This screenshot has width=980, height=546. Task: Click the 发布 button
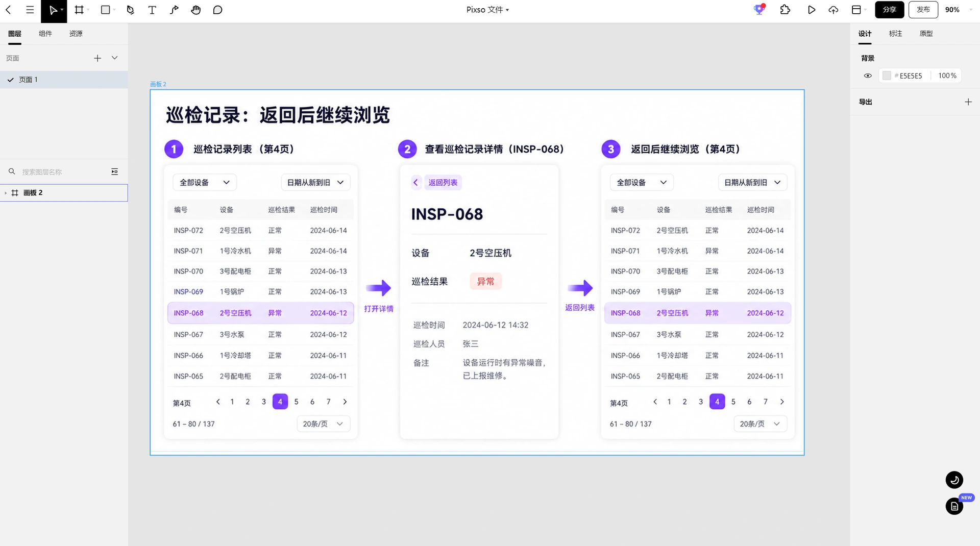coord(923,10)
